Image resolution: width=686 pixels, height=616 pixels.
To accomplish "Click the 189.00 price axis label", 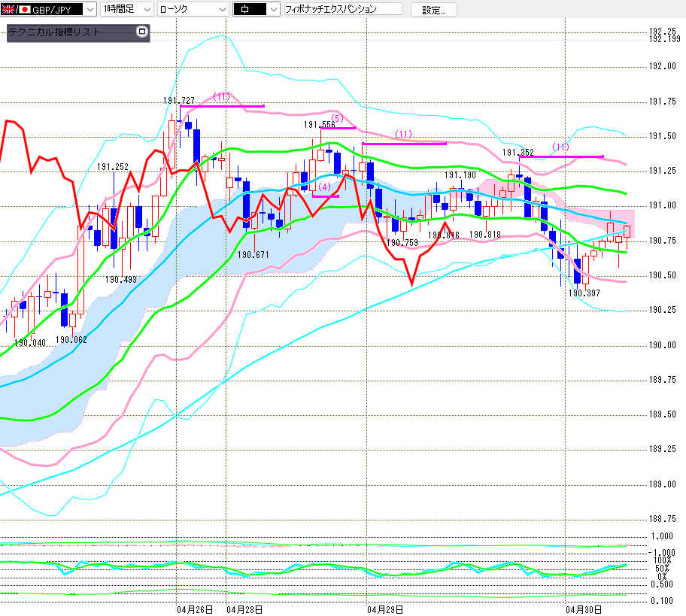I will (663, 484).
